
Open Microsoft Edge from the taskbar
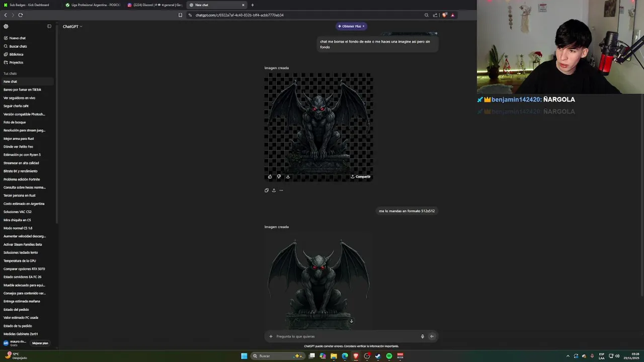coord(345,356)
